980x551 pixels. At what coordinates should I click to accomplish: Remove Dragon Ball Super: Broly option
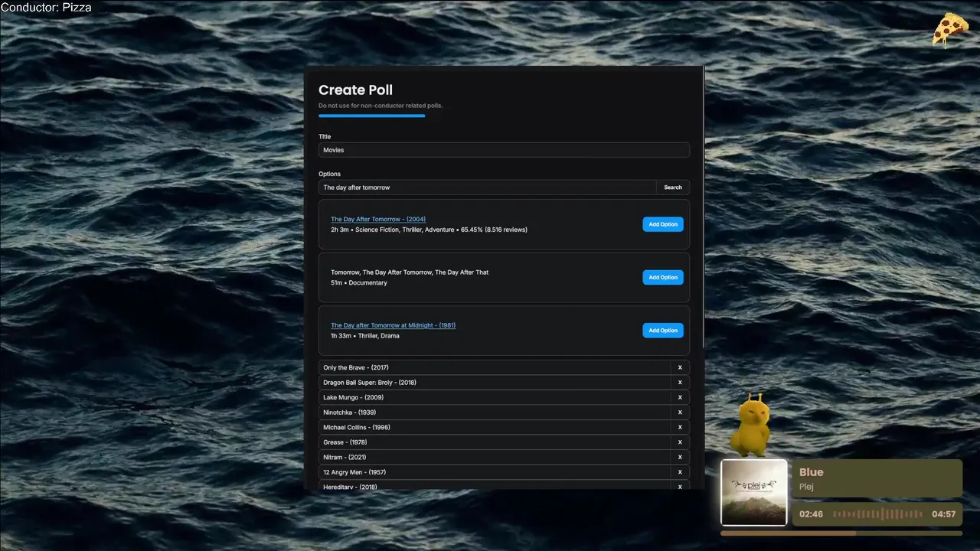click(680, 383)
